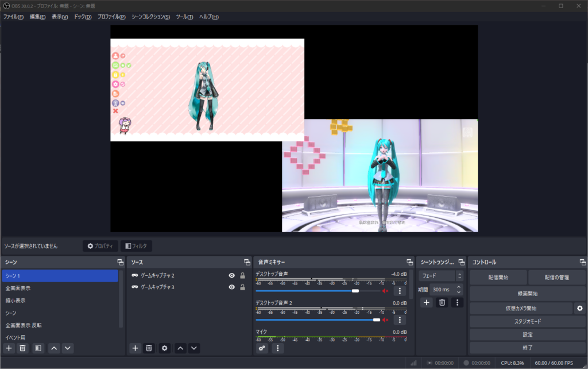
Task: Open the シーンコレクション(S) menu
Action: click(x=150, y=17)
